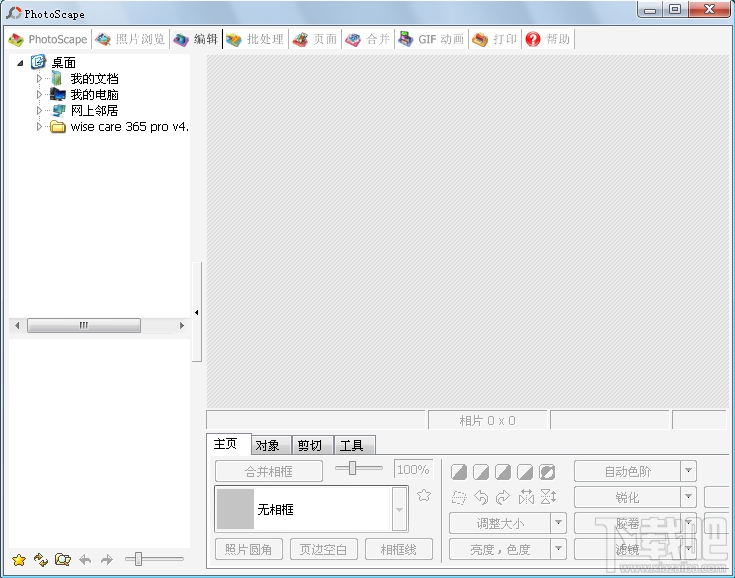Image resolution: width=735 pixels, height=578 pixels.
Task: Collapse the 桌面 desktop tree node
Action: [20, 63]
